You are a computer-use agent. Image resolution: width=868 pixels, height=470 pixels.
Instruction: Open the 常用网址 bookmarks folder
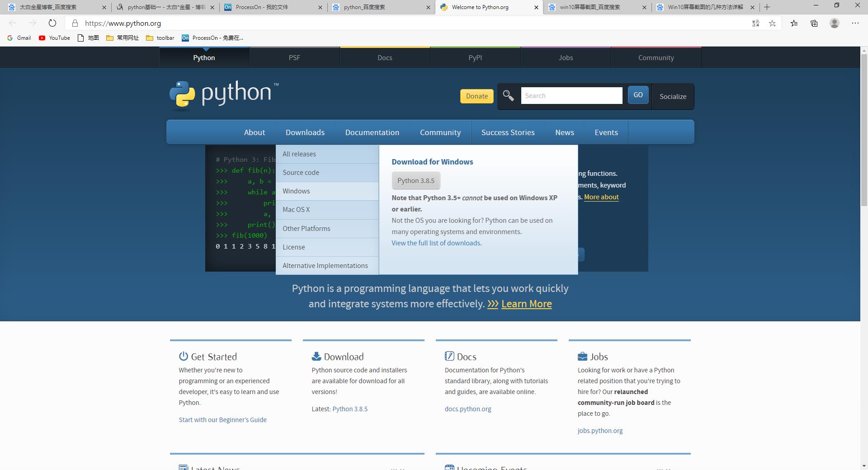point(123,38)
